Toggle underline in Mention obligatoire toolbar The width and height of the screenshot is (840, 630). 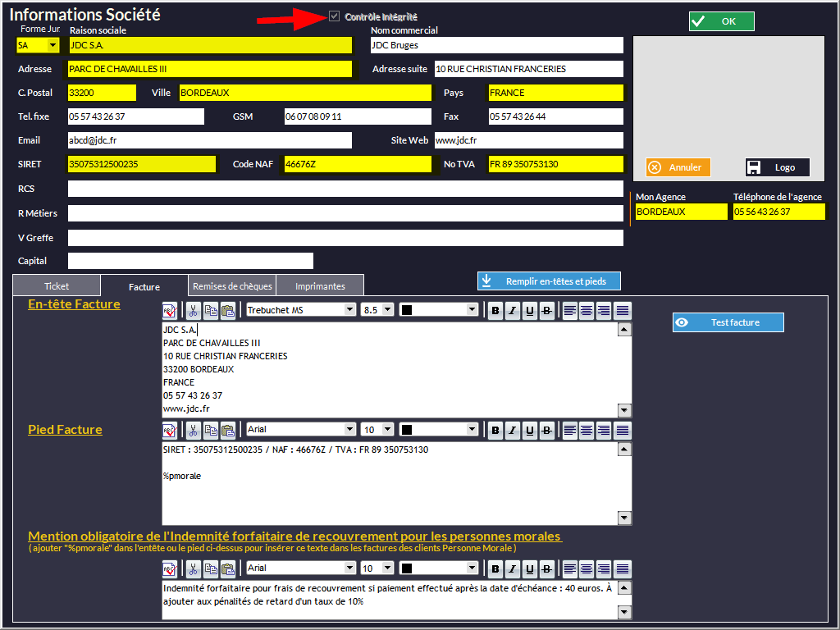coord(530,568)
